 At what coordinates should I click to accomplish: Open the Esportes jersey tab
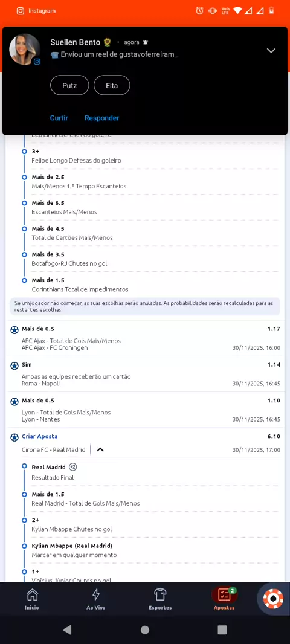tap(160, 599)
